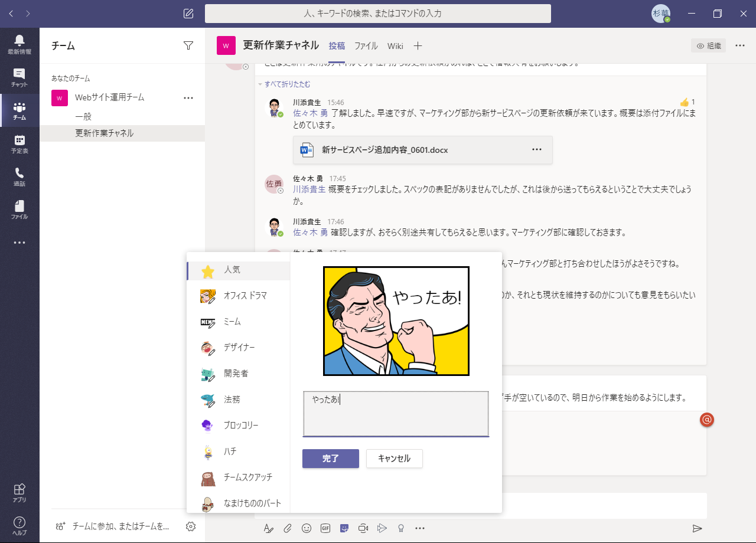
Task: Click the new chat compose icon
Action: pos(188,14)
